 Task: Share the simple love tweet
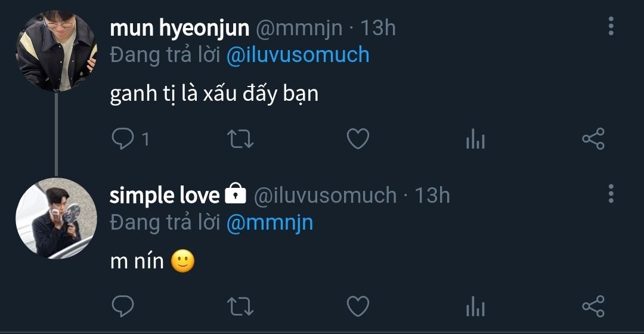coord(593,307)
